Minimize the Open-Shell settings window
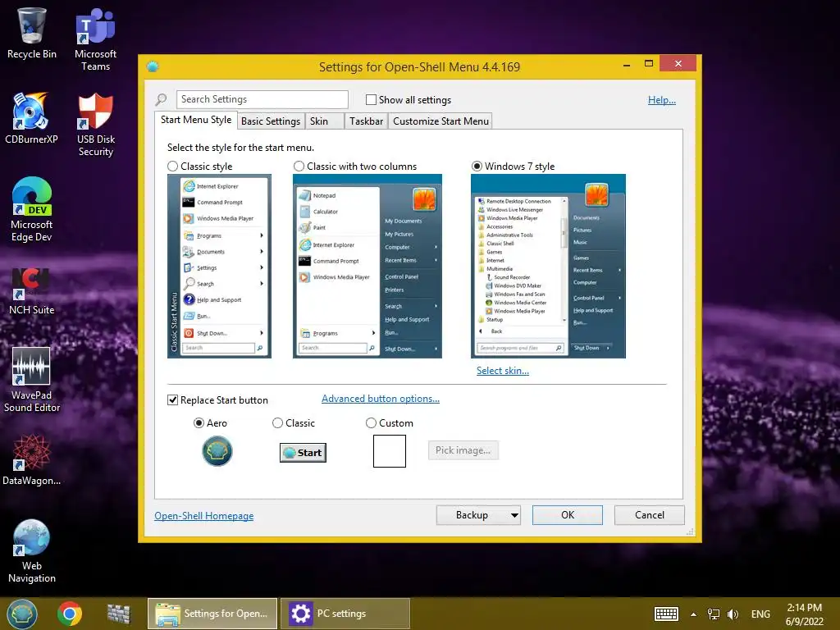Viewport: 840px width, 630px height. click(x=627, y=64)
